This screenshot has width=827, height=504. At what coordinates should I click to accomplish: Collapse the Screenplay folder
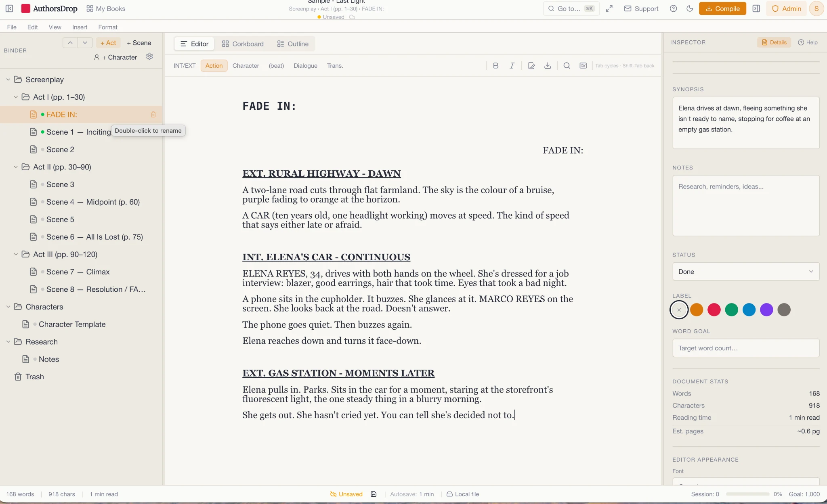tap(8, 79)
